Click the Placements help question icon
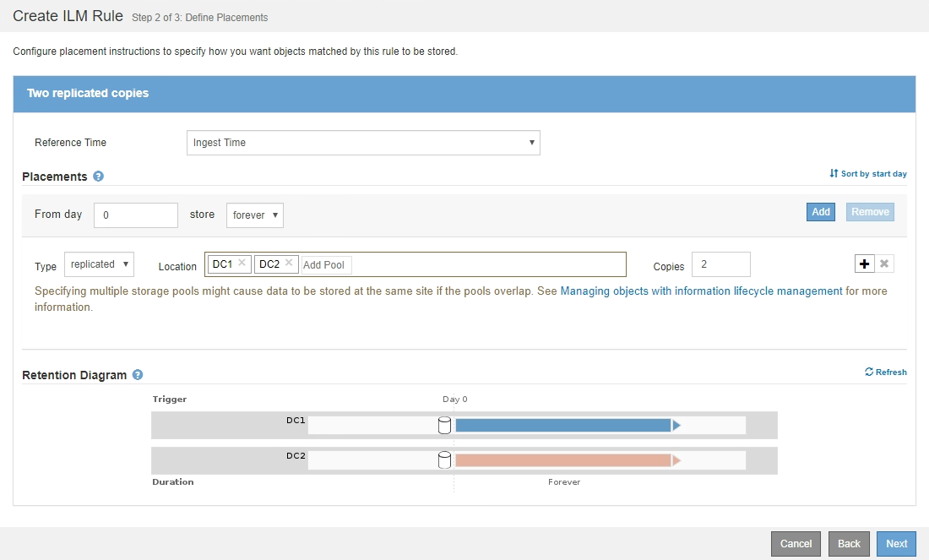This screenshot has height=560, width=929. (x=98, y=177)
